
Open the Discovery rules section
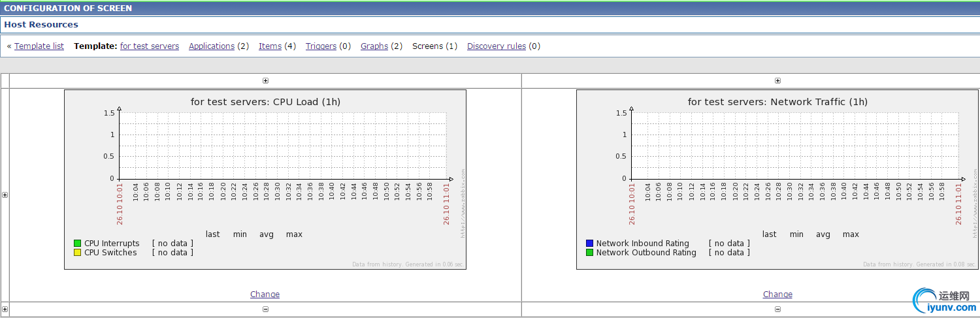497,46
